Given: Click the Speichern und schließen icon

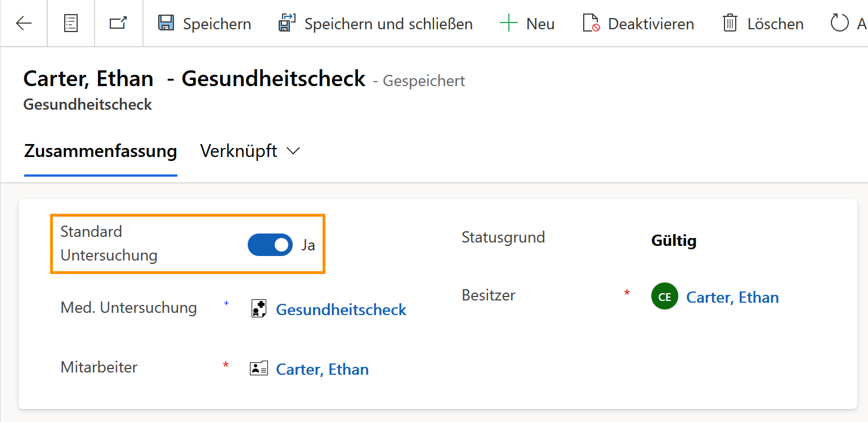Looking at the screenshot, I should [287, 24].
